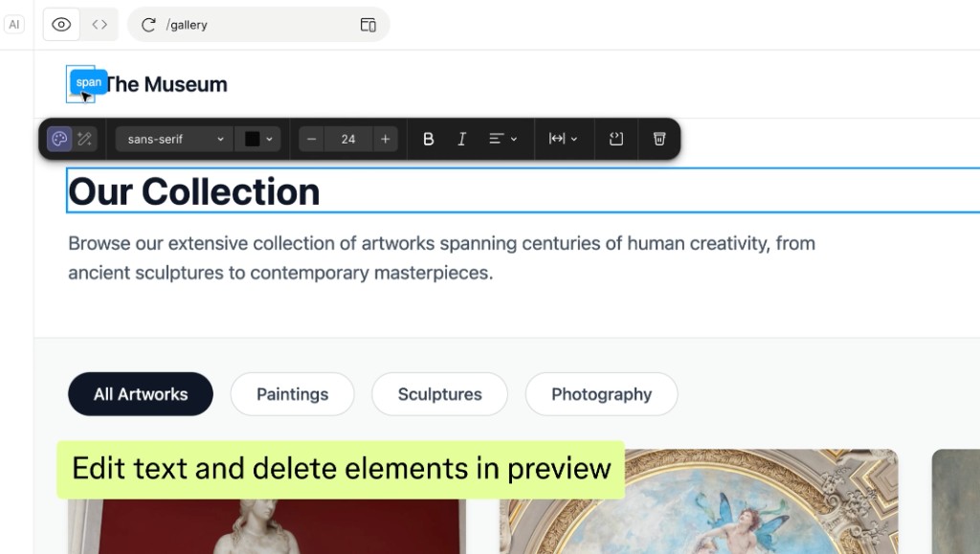Expand the text color dropdown arrow

click(269, 140)
